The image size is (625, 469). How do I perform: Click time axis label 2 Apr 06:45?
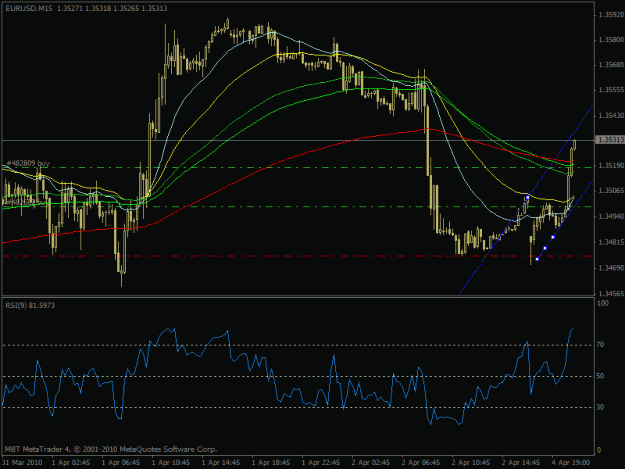tap(421, 463)
